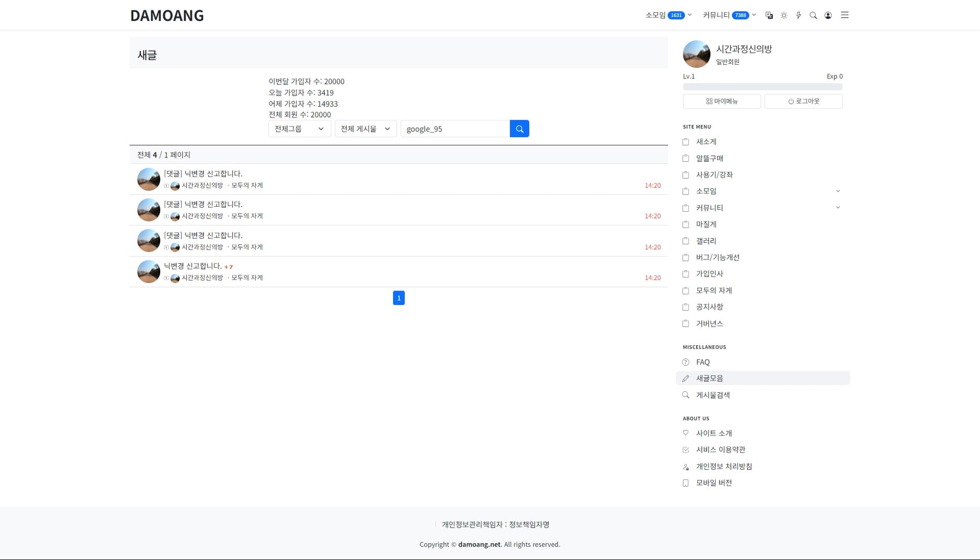Click the 거버넌스 clipboard icon

pos(685,323)
